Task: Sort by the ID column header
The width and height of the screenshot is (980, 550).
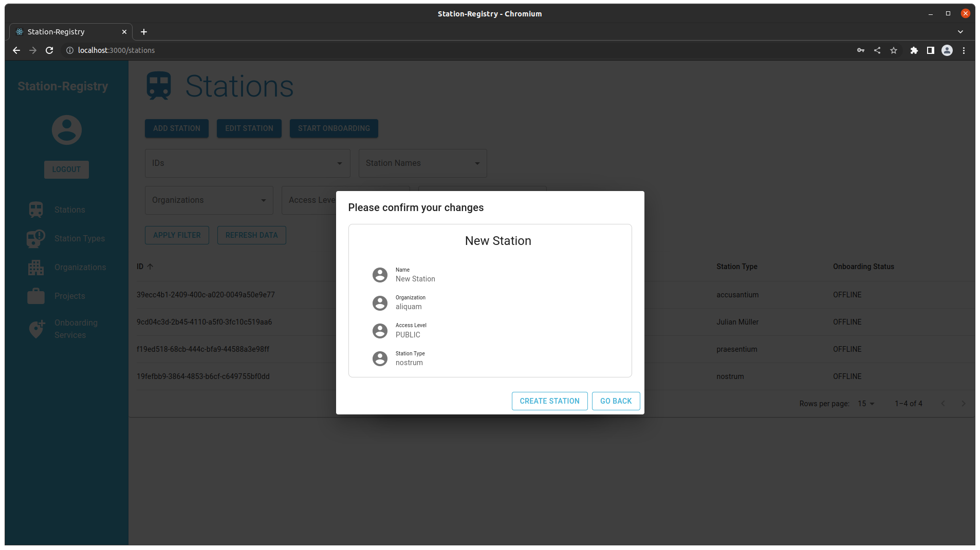Action: (145, 267)
